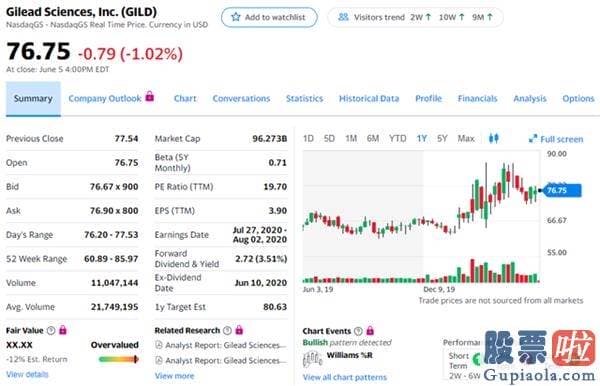Click the Company Outlook lock icon
Image resolution: width=600 pixels, height=386 pixels.
[x=150, y=96]
